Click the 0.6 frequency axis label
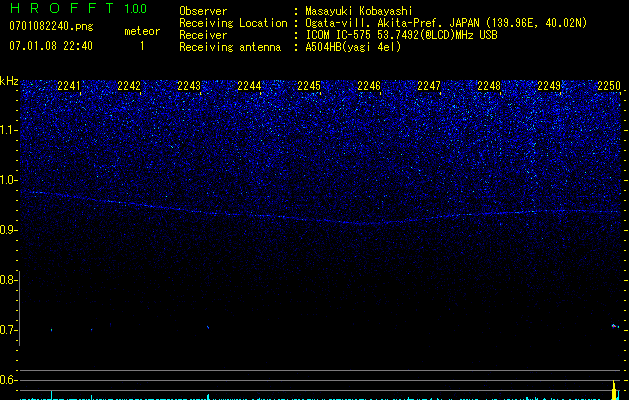Viewport: 629px width, 400px height. [x=9, y=380]
